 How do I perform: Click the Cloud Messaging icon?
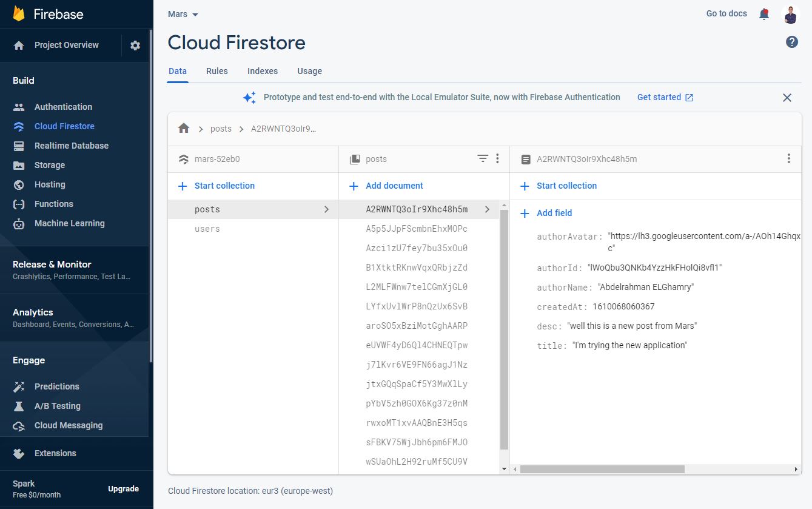[19, 425]
